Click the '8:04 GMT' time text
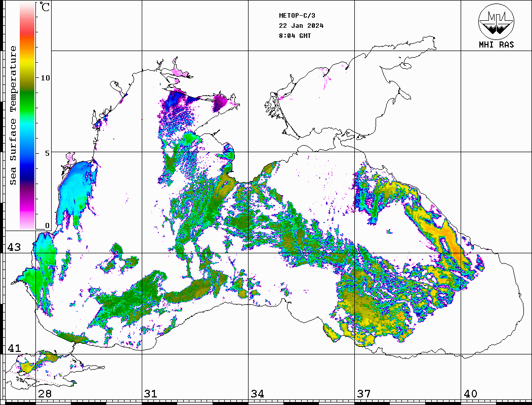The width and height of the screenshot is (532, 405). pos(295,36)
